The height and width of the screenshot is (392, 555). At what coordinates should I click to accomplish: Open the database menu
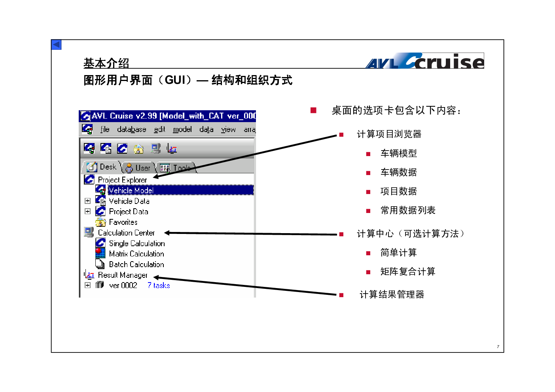[x=132, y=129]
